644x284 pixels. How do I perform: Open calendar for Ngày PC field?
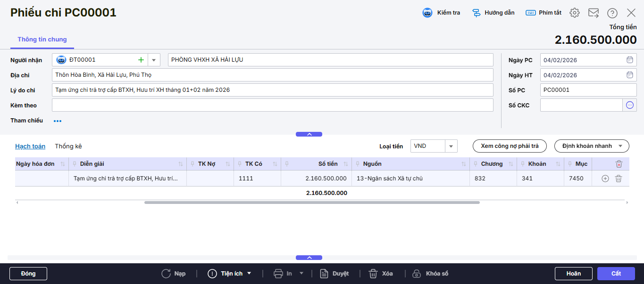click(629, 60)
